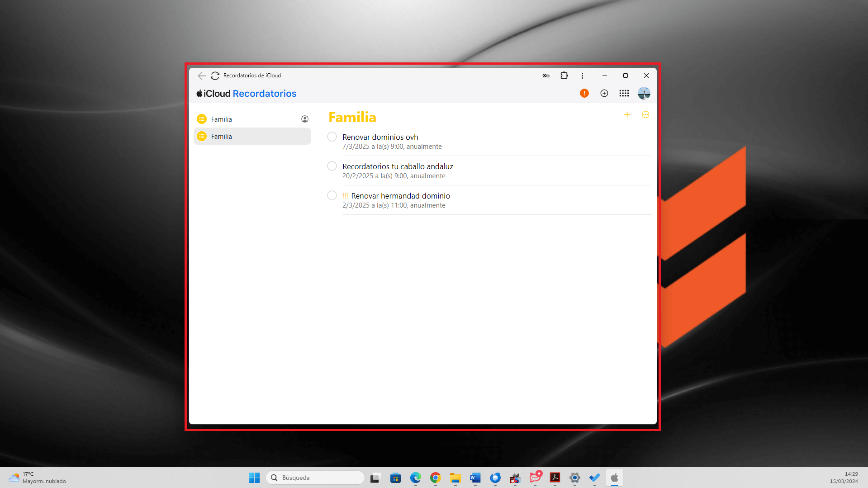
Task: Complete Recordatorios tu caballo andaluz reminder
Action: tap(332, 166)
